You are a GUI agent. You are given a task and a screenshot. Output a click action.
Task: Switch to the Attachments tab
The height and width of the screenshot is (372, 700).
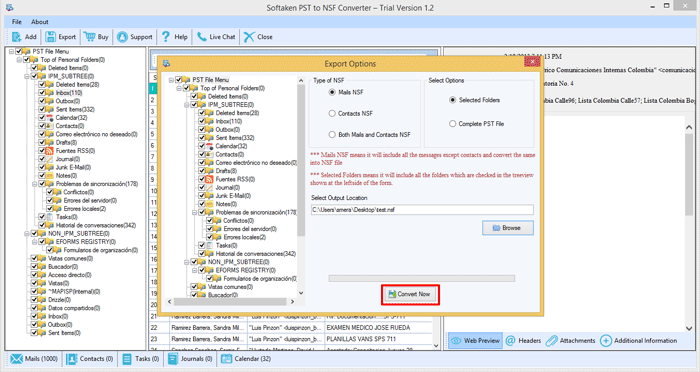pos(571,341)
